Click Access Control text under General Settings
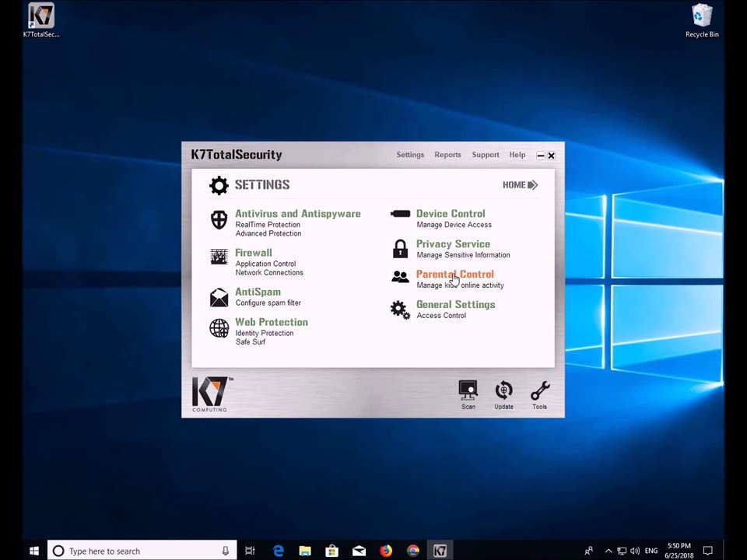Screen dimensions: 747x560 point(441,316)
